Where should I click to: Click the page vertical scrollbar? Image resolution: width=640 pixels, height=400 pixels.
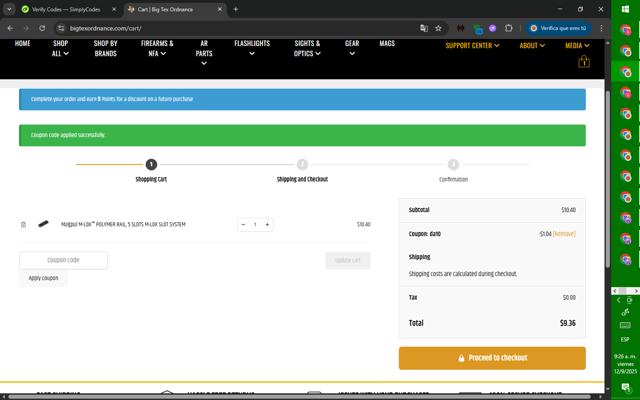(607, 178)
